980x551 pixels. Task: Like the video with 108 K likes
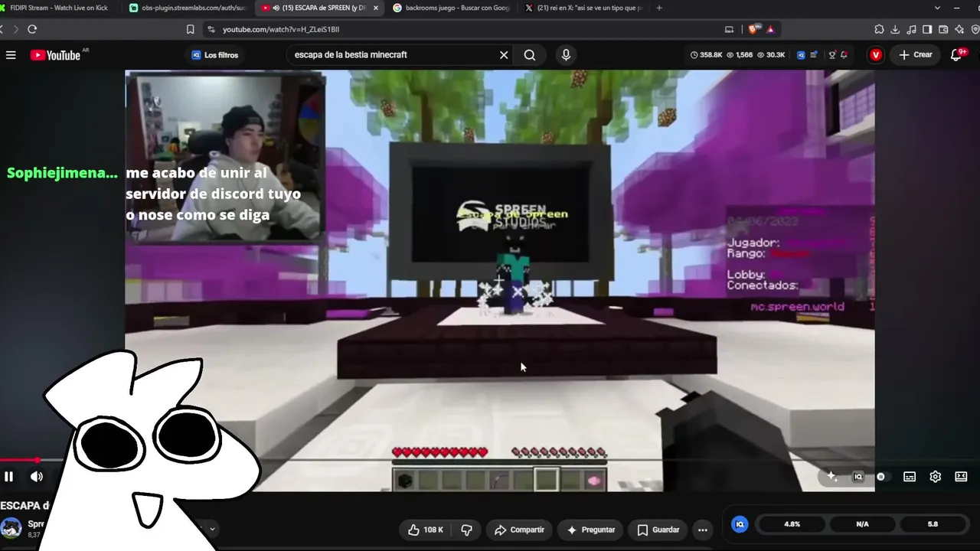click(x=426, y=530)
